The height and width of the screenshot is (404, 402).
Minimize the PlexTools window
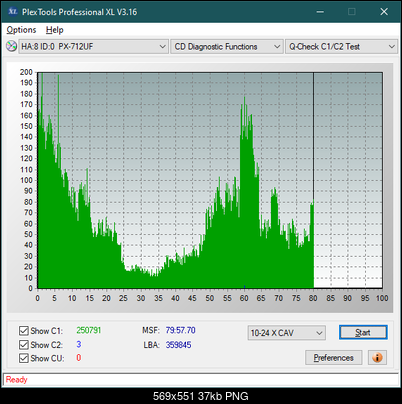point(320,12)
